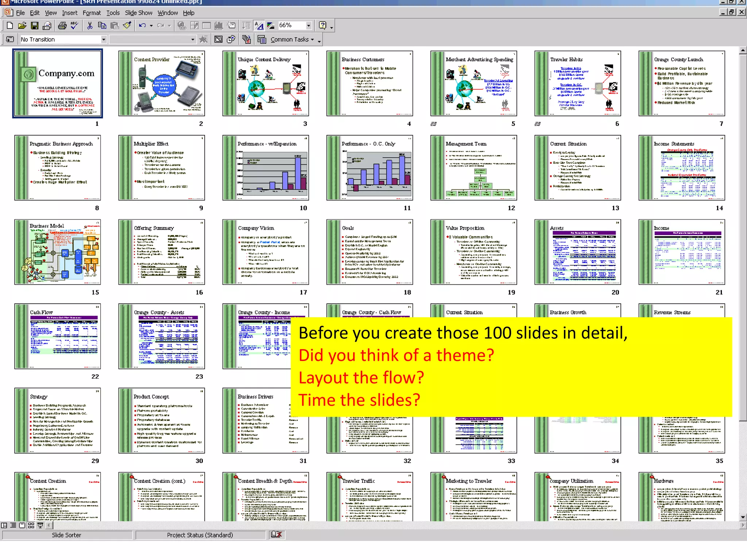The image size is (747, 560).
Task: Click the Hide Slide icon
Action: point(218,39)
